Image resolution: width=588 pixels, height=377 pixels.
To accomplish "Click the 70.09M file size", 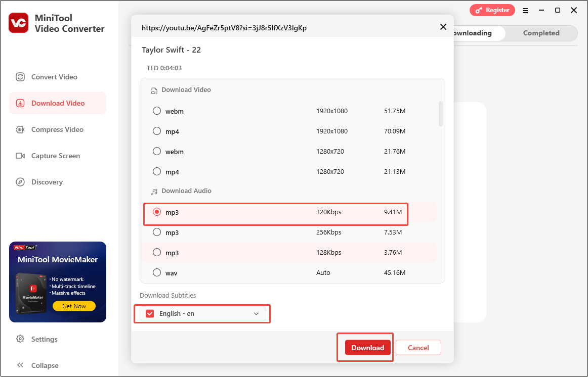I will 395,131.
